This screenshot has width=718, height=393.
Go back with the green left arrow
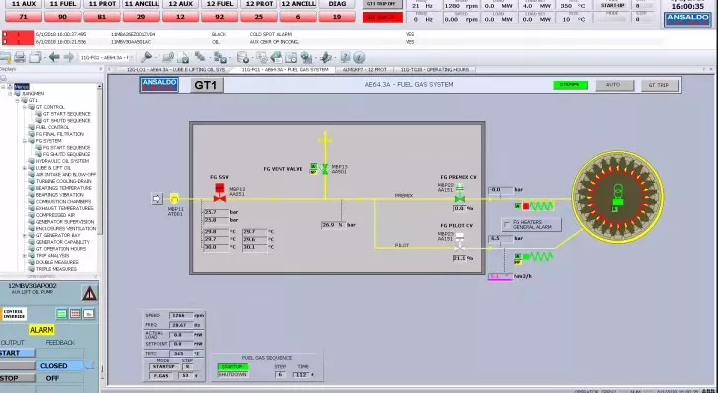(54, 57)
